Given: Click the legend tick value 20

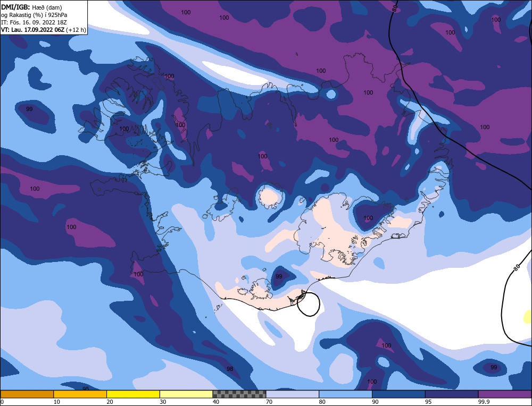Looking at the screenshot, I should click(110, 402).
